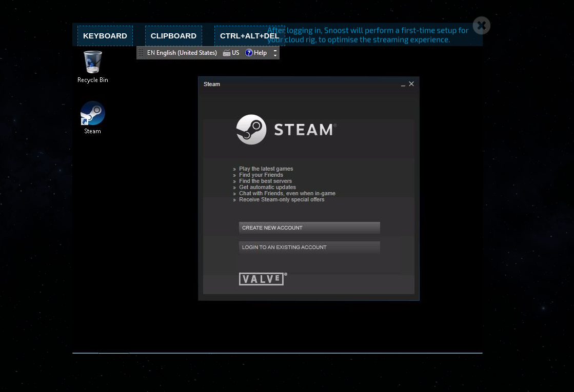
Task: Open the Recycle Bin desktop icon
Action: [93, 67]
